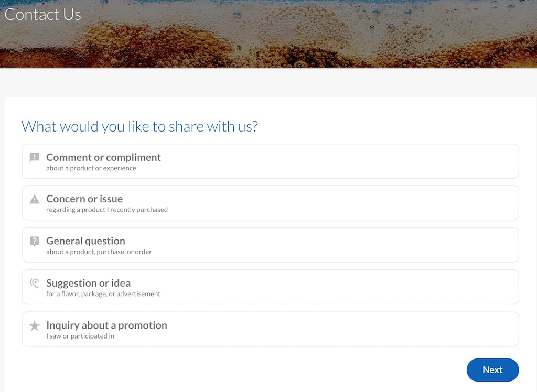Choose Inquiry about a promotion option
The image size is (537, 392).
tap(270, 329)
